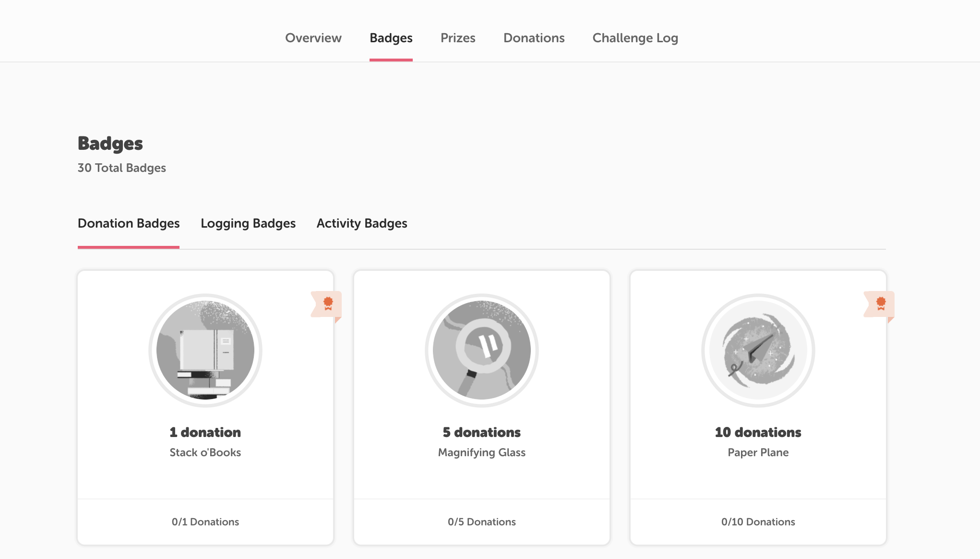Switch to the Overview tab

tap(313, 38)
